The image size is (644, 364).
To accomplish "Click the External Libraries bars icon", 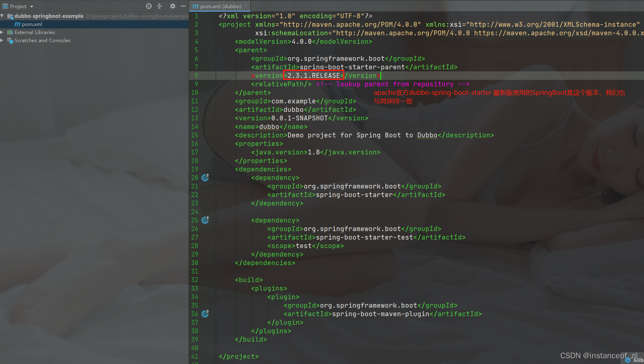I will 10,32.
